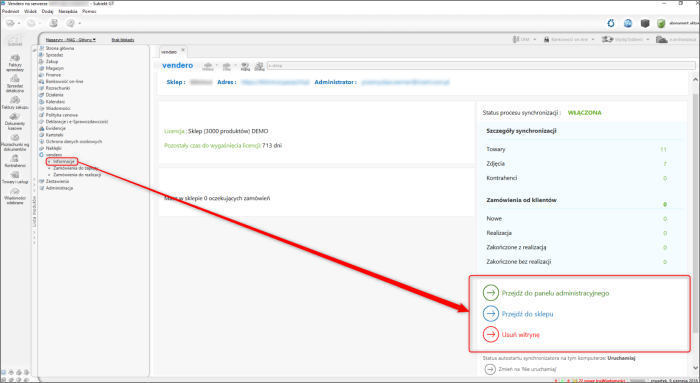This screenshot has width=700, height=383.
Task: Open Faktury zakupu sidebar shortcut
Action: (15, 103)
